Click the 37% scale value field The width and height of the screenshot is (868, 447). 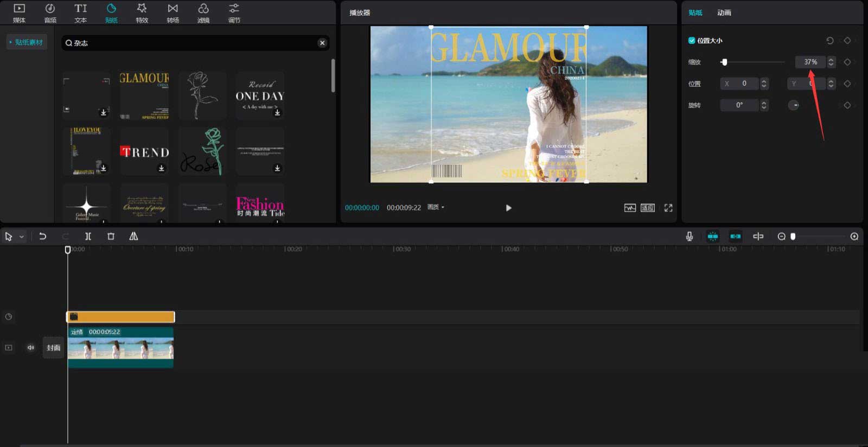pos(810,62)
